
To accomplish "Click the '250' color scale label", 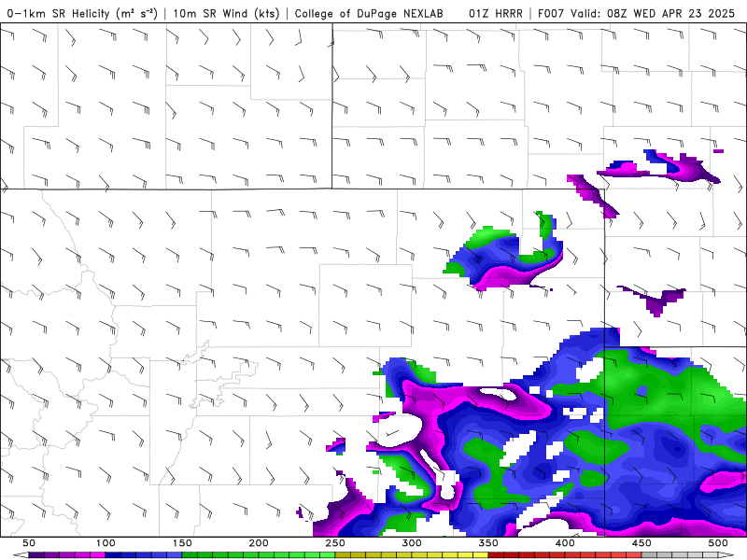I will tap(335, 543).
